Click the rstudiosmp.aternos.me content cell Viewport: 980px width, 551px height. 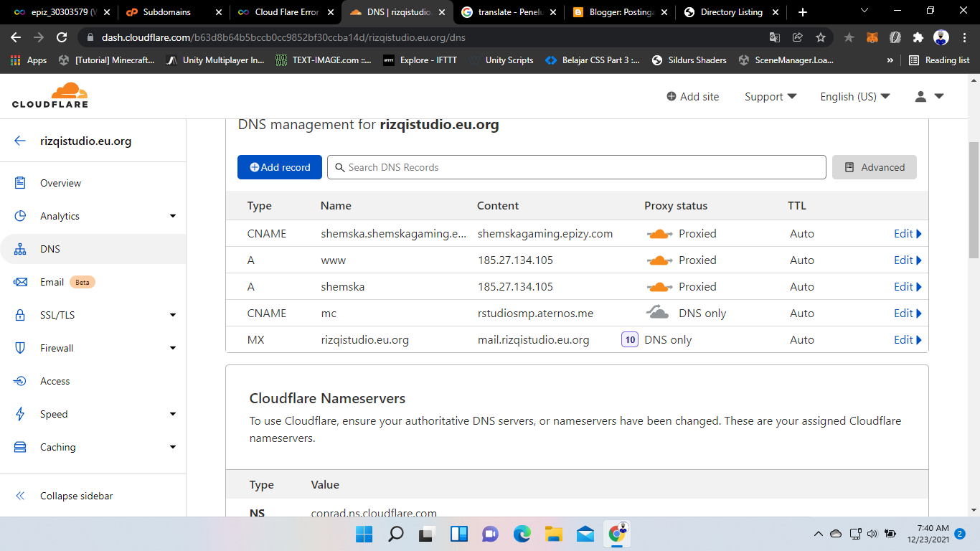tap(535, 313)
